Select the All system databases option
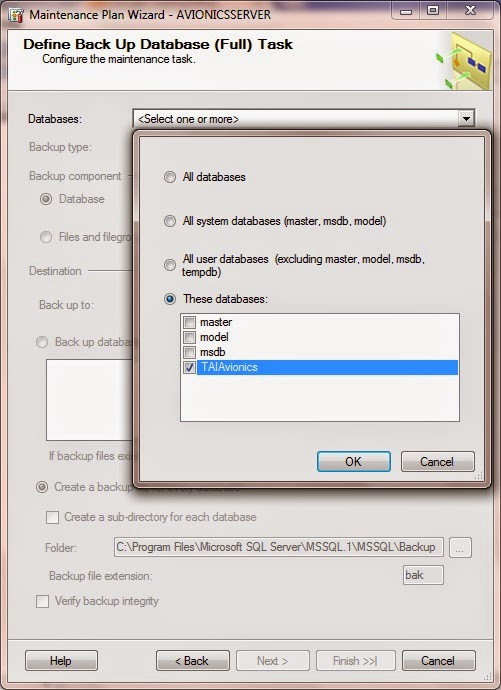The image size is (501, 690). click(170, 221)
